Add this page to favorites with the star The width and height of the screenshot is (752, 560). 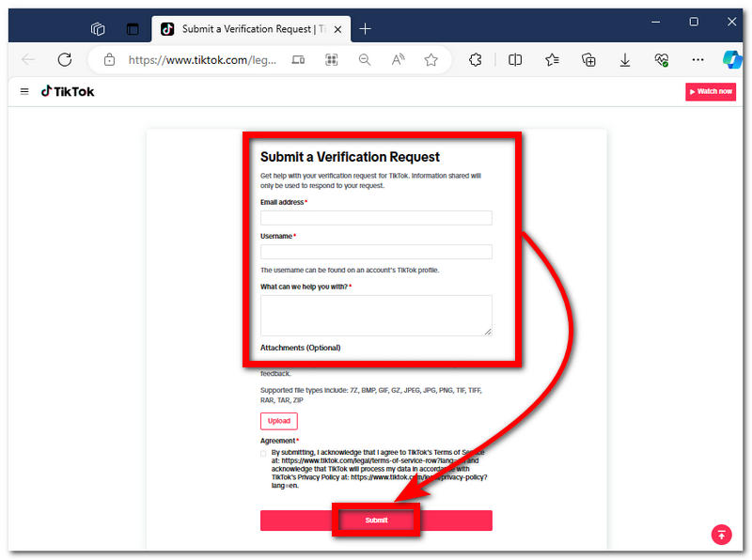(x=431, y=59)
